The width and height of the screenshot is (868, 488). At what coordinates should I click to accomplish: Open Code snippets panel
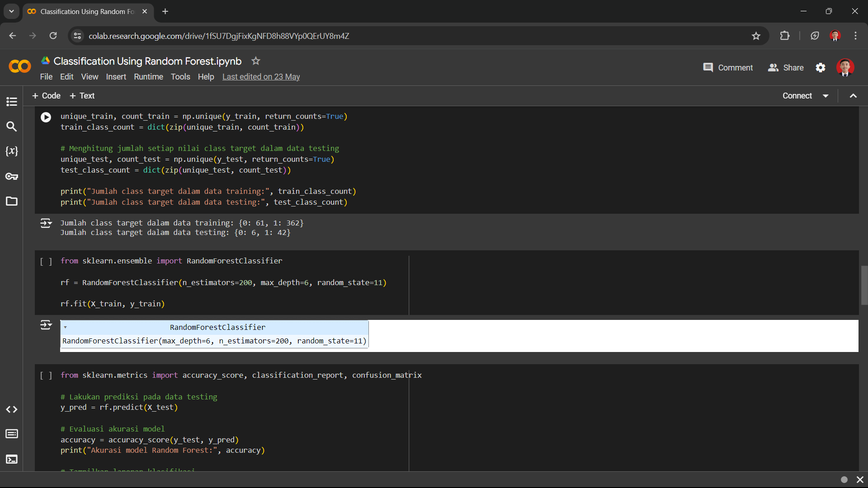[x=12, y=409]
